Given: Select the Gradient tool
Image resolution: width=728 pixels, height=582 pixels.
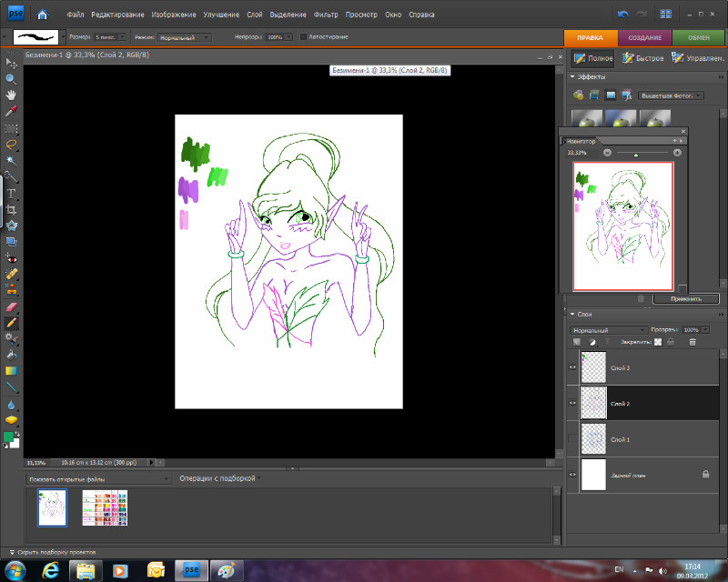Looking at the screenshot, I should click(x=12, y=371).
